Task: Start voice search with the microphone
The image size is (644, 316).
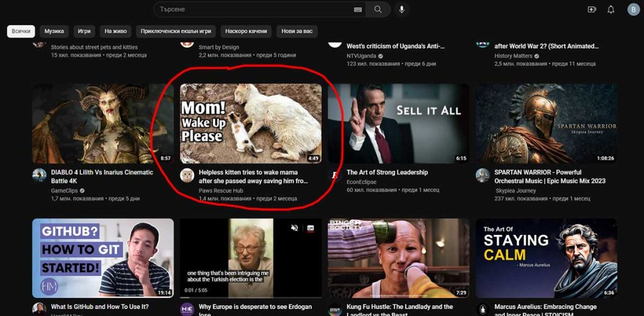Action: tap(402, 9)
